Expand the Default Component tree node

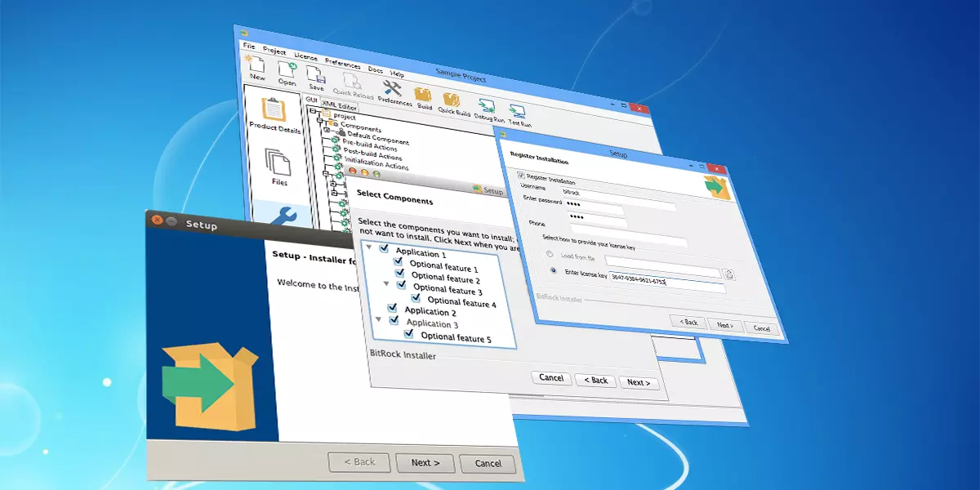point(327,130)
